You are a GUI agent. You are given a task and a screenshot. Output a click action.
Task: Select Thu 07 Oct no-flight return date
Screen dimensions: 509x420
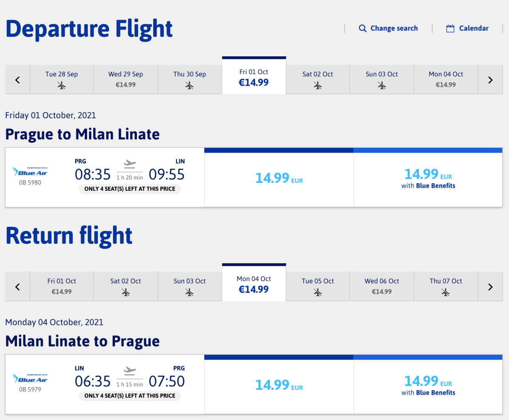coord(445,286)
